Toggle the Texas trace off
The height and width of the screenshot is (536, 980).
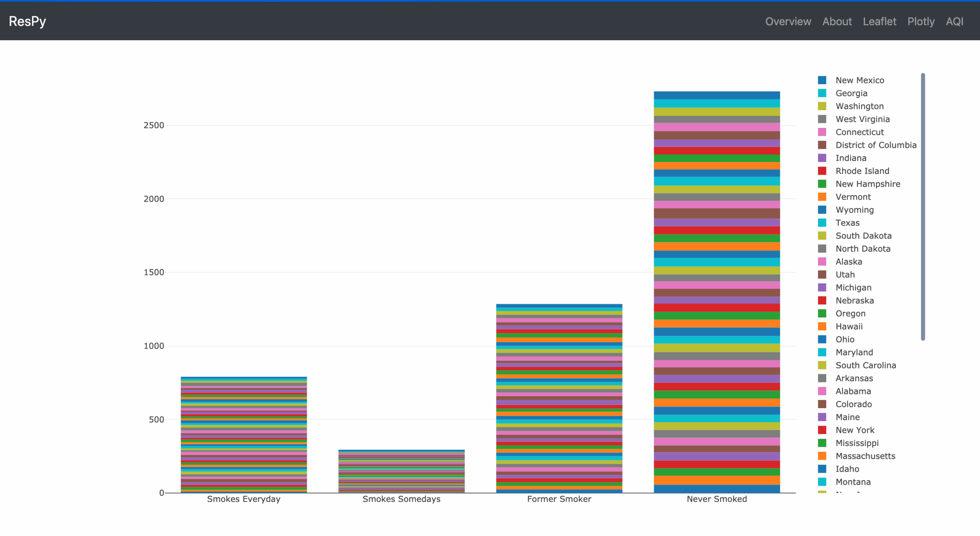(x=848, y=222)
